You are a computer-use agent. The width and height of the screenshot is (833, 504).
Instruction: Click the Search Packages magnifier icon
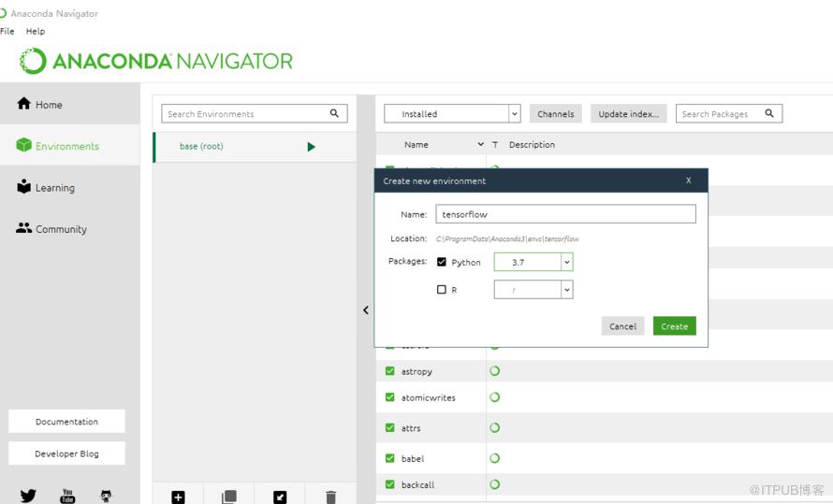click(x=769, y=113)
